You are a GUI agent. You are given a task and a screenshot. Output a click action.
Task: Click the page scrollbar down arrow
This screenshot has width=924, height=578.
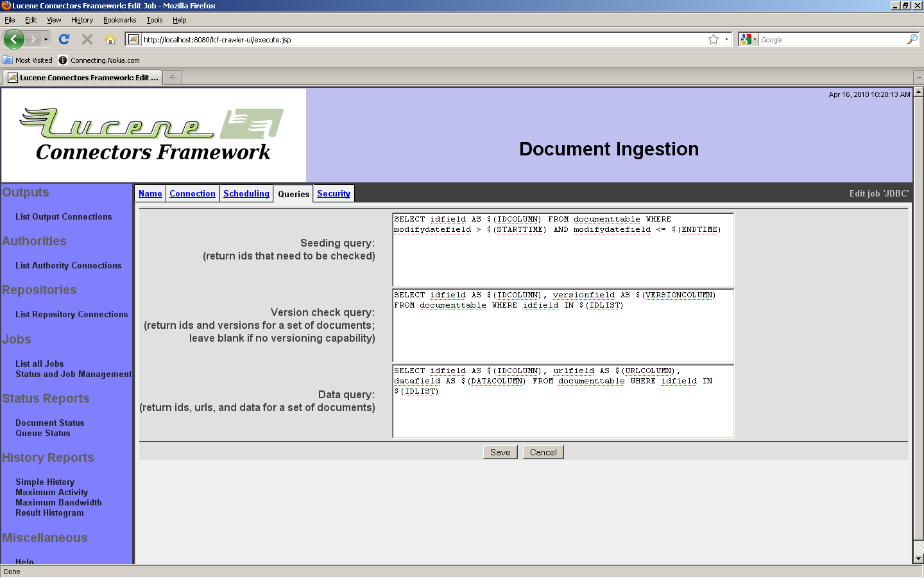coord(918,559)
